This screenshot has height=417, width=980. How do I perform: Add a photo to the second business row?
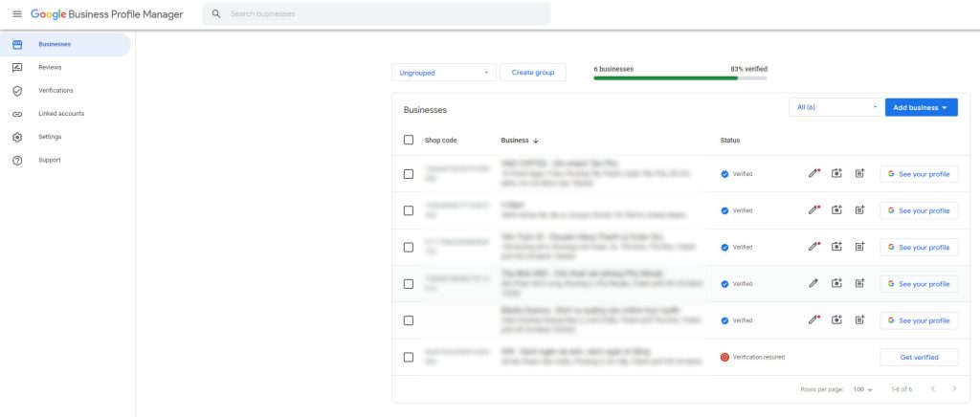pyautogui.click(x=836, y=210)
